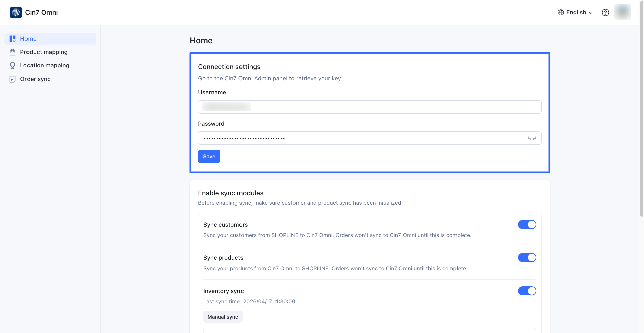Image resolution: width=644 pixels, height=333 pixels.
Task: Click the Cin7 Omni app title
Action: [42, 12]
